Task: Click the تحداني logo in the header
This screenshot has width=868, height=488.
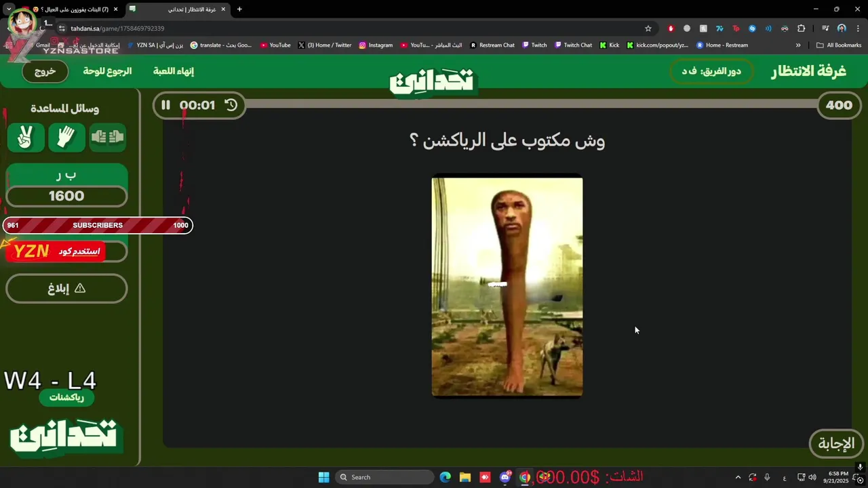Action: [x=433, y=82]
